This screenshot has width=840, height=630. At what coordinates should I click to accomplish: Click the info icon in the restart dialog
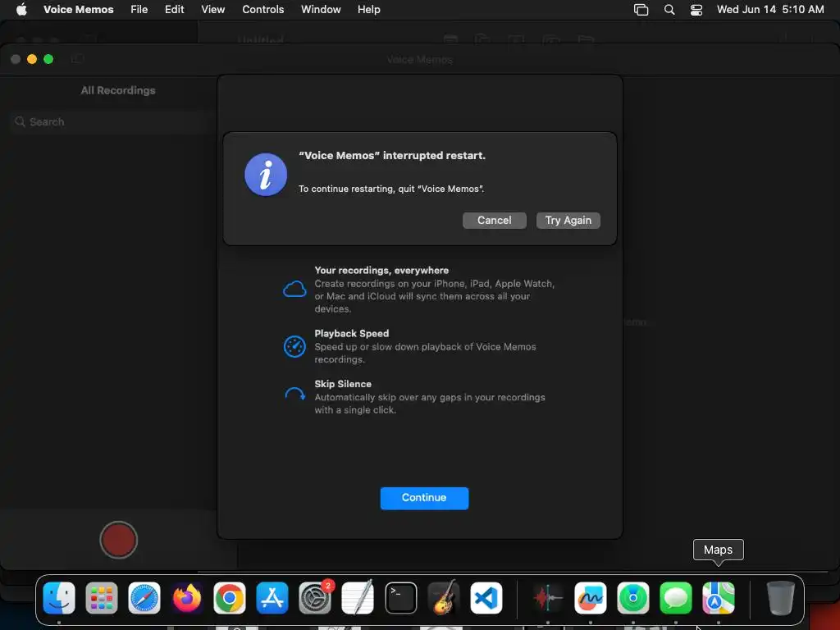point(266,175)
